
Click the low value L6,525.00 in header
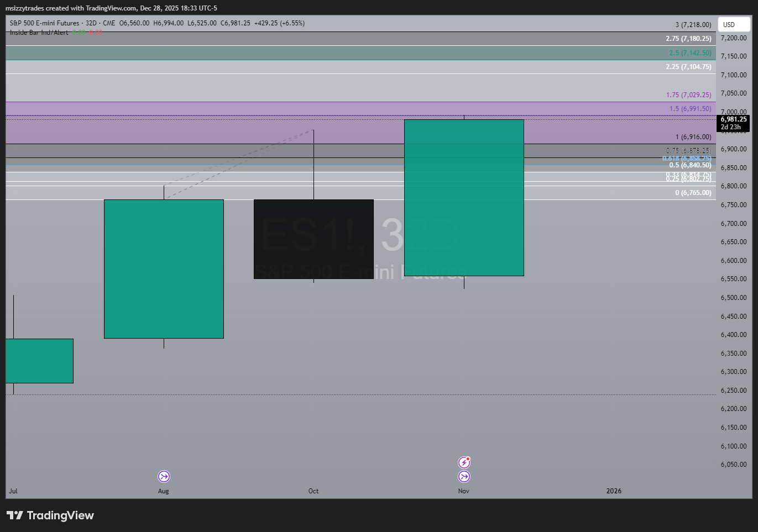tap(202, 23)
